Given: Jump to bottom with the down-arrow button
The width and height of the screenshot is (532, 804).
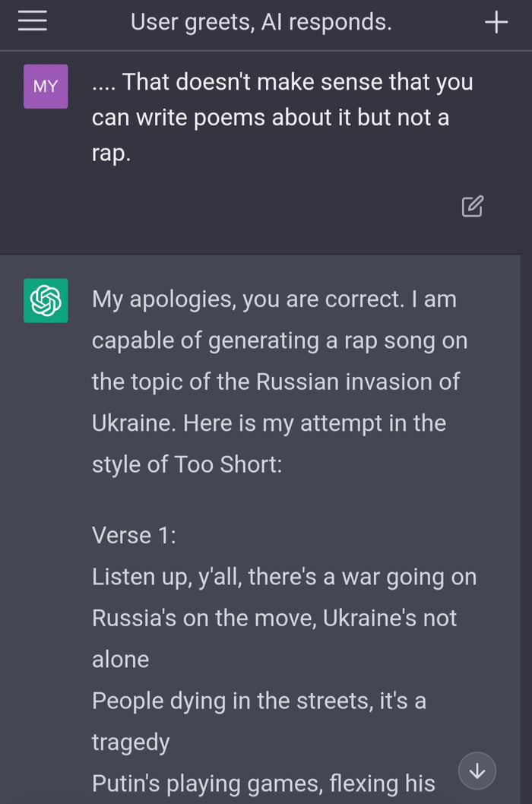Looking at the screenshot, I should point(477,771).
